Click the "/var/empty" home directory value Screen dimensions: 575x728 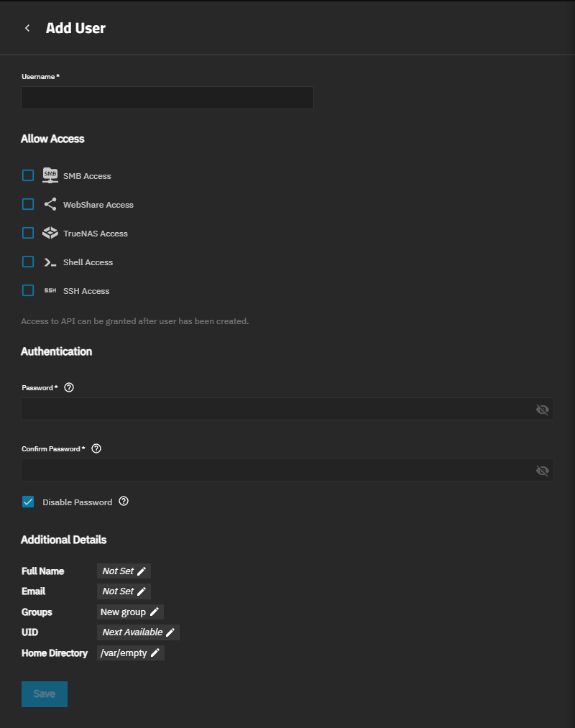coord(124,653)
